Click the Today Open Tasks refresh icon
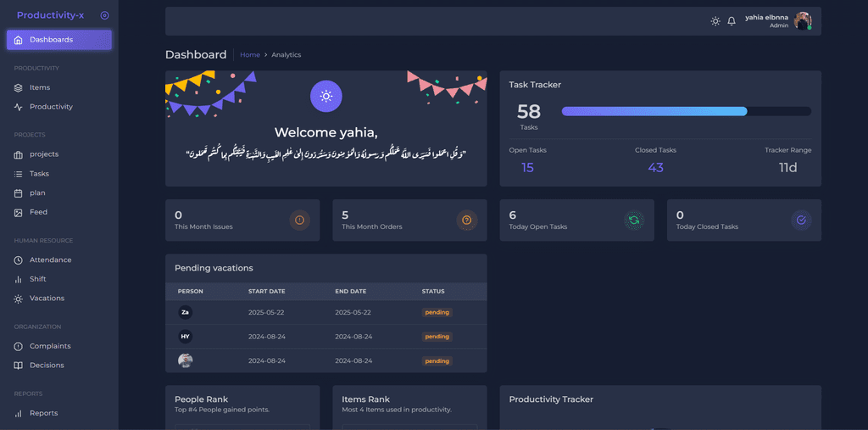This screenshot has height=430, width=868. click(x=634, y=221)
